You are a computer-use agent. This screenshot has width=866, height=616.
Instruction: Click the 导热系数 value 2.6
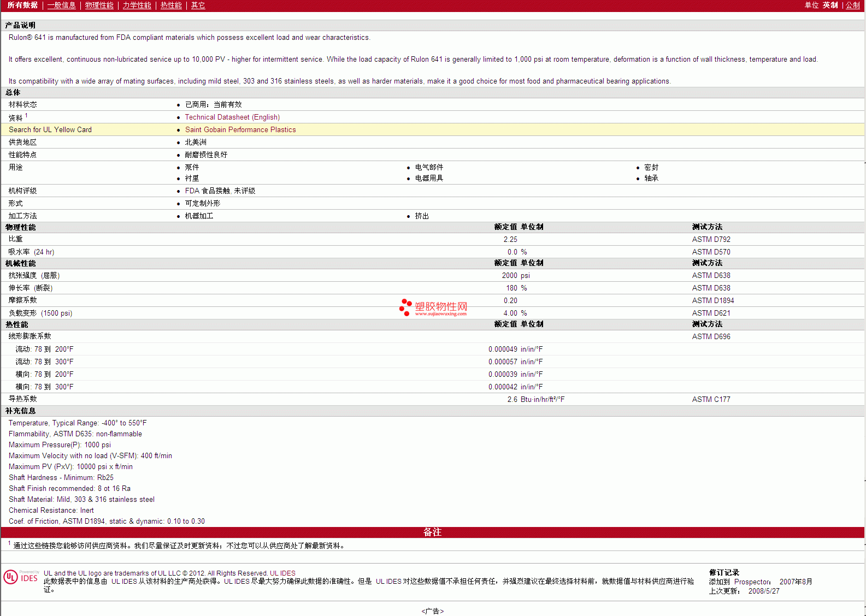click(x=512, y=399)
